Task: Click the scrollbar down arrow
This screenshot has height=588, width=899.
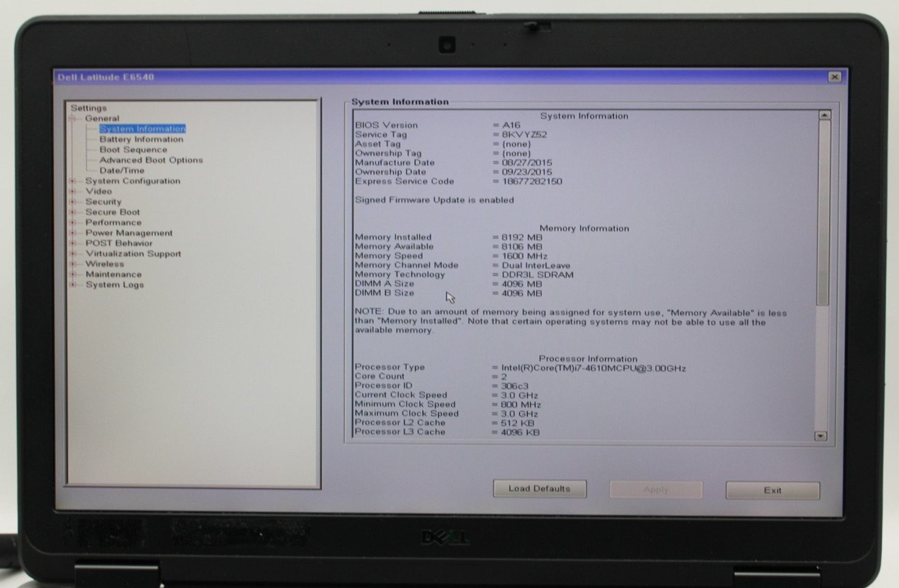Action: click(821, 436)
